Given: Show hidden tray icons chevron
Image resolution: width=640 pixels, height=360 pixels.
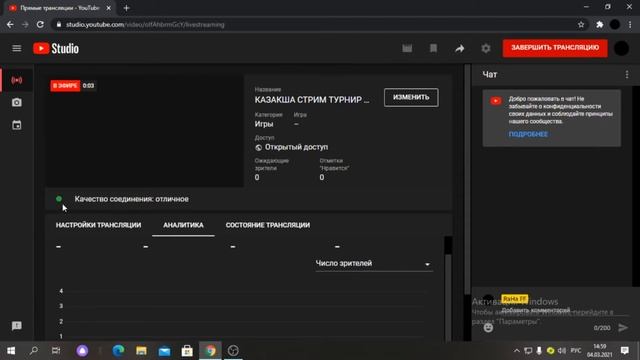Looking at the screenshot, I should (x=516, y=351).
